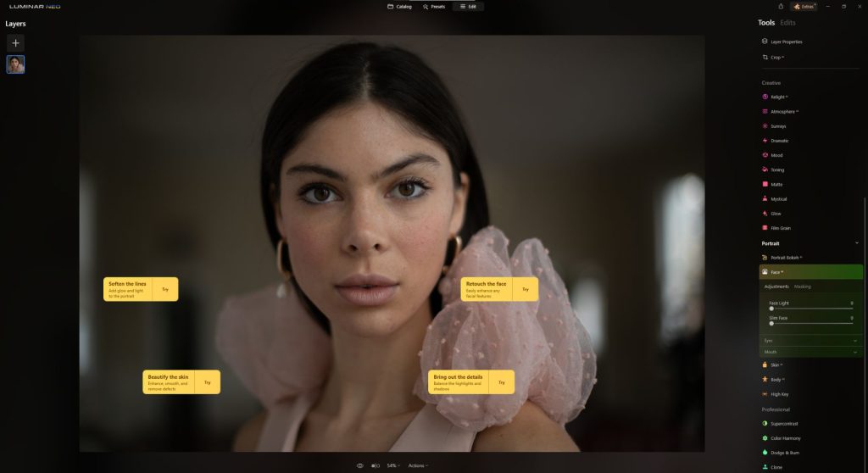Open the Edits tab in the right panel
868x473 pixels.
[x=787, y=23]
